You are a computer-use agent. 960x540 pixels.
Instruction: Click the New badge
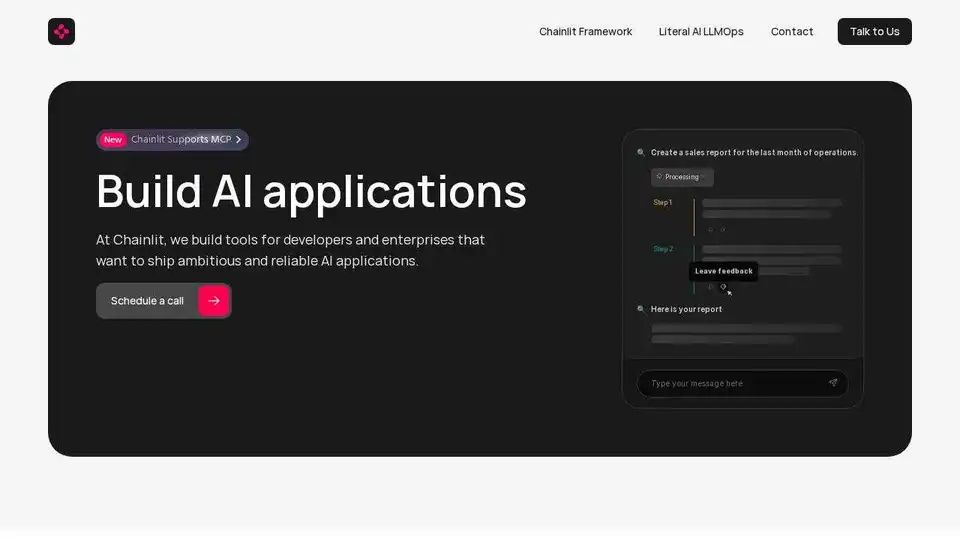click(x=113, y=140)
